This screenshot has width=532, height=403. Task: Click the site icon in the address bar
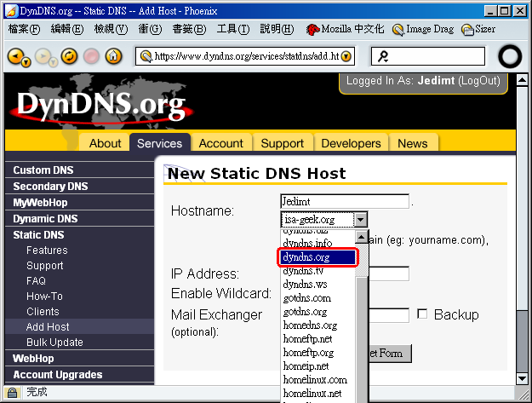[x=146, y=56]
